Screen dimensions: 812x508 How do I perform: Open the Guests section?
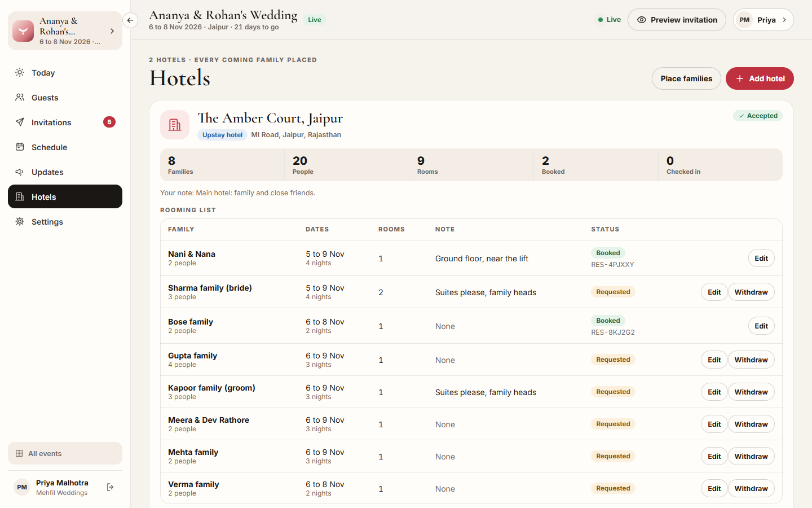(65, 98)
